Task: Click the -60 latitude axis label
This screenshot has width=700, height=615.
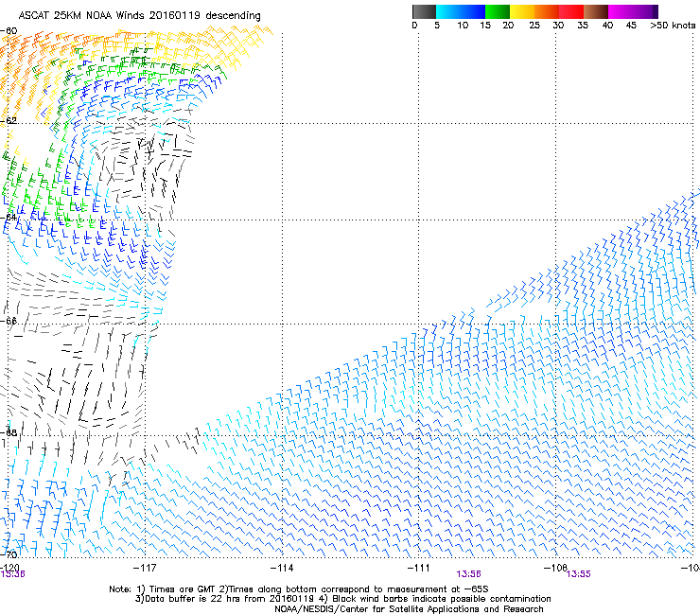Action: click(9, 31)
